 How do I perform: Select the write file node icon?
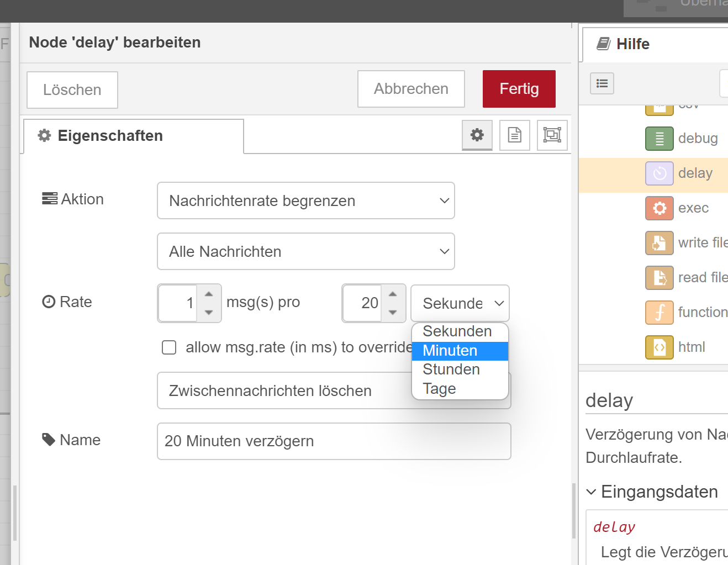660,243
